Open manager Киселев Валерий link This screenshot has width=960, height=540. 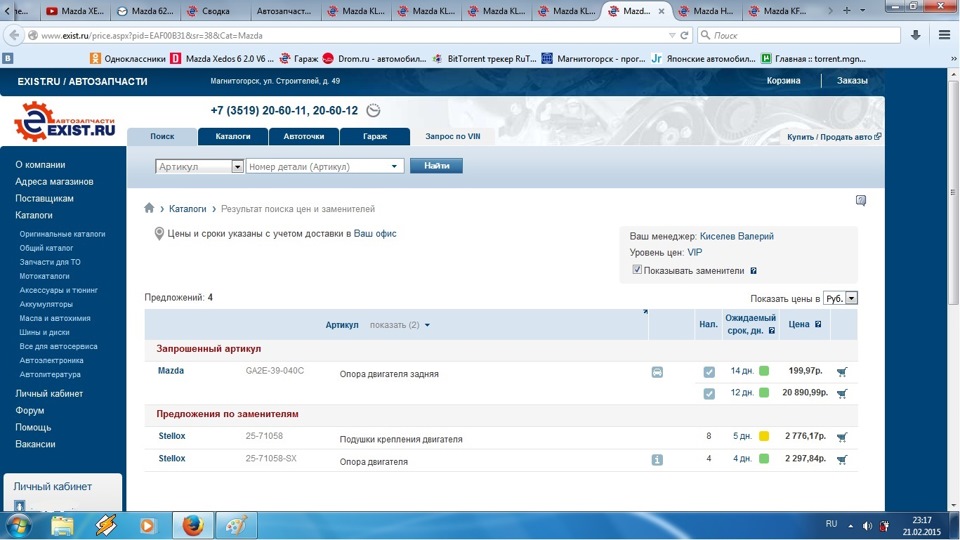tap(737, 236)
